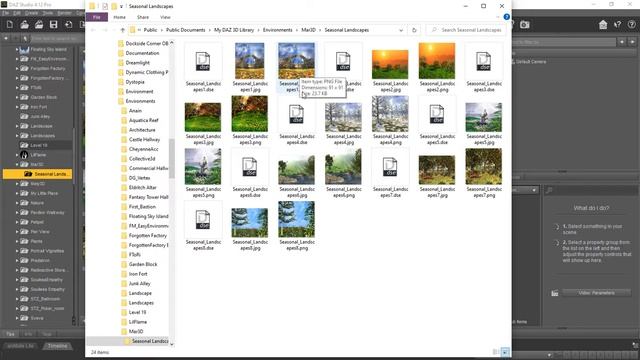Click Video: Parameters film icon in DAZ
The width and height of the screenshot is (640, 360).
(555, 293)
